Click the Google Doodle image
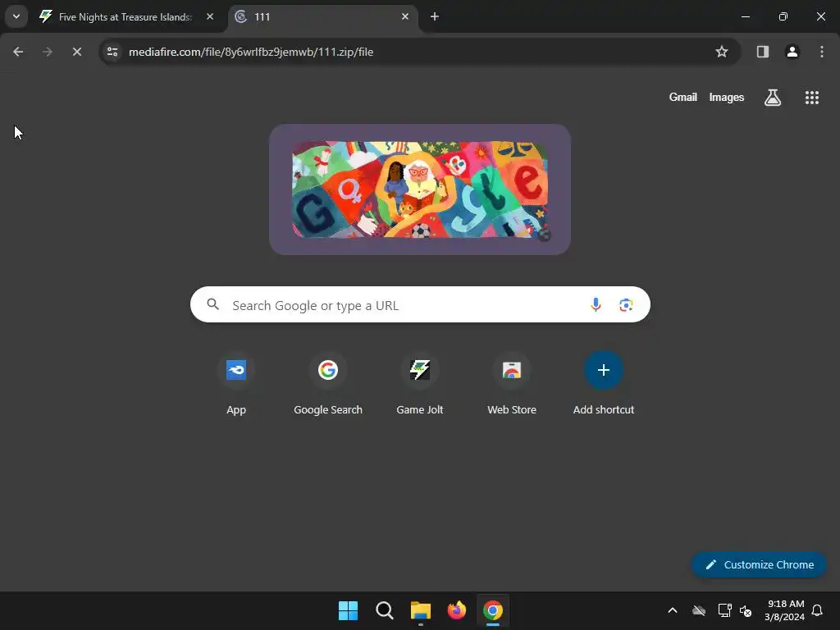This screenshot has height=630, width=840. (419, 189)
